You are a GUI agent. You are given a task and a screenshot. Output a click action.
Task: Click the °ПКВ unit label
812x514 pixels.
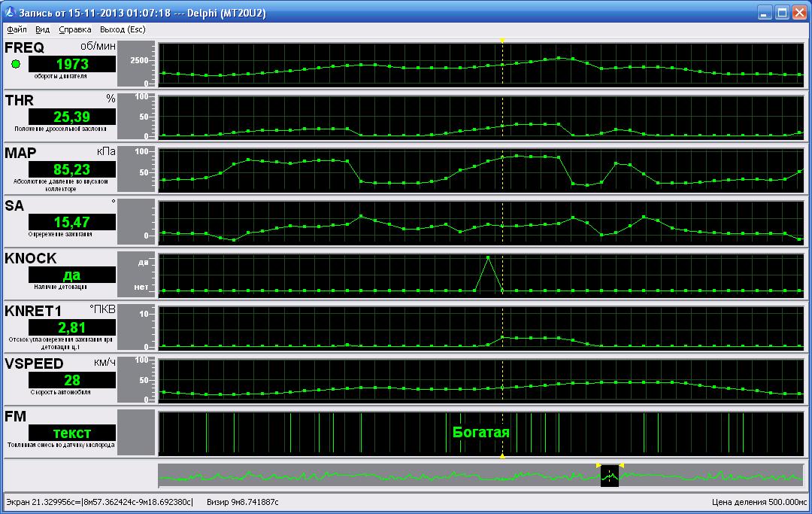[102, 310]
